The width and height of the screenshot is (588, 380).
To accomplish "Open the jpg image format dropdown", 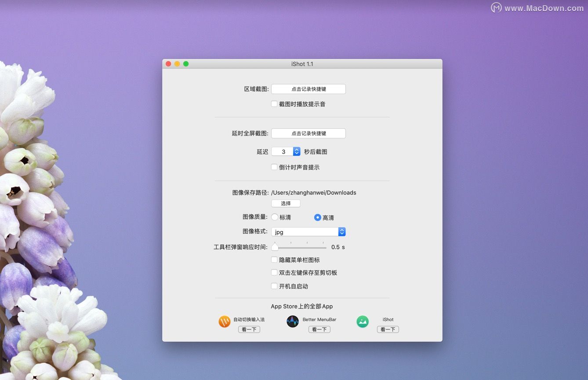I will (x=341, y=232).
